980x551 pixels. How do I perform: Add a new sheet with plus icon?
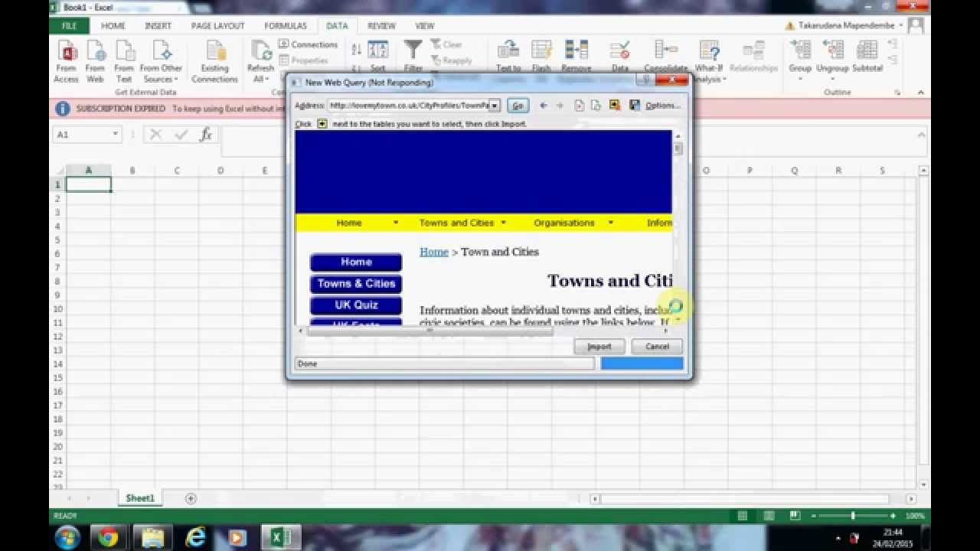point(191,499)
